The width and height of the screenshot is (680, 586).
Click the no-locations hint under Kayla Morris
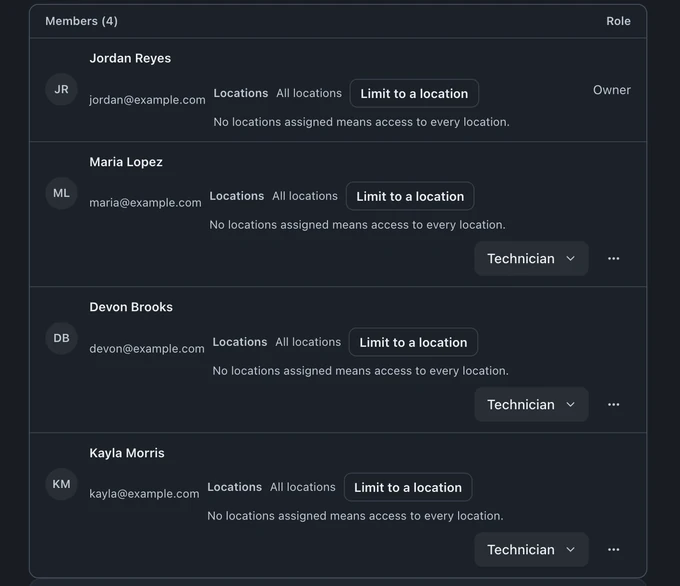coord(355,516)
